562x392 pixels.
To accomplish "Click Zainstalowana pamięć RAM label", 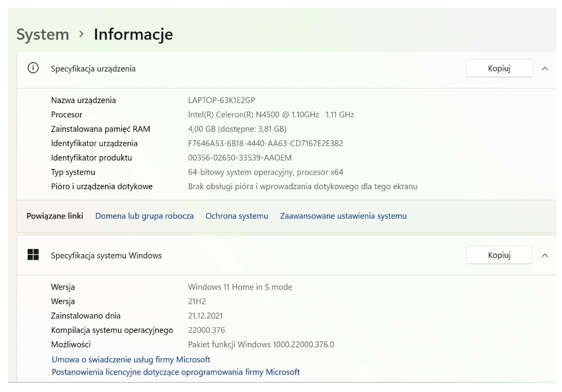I will click(100, 128).
